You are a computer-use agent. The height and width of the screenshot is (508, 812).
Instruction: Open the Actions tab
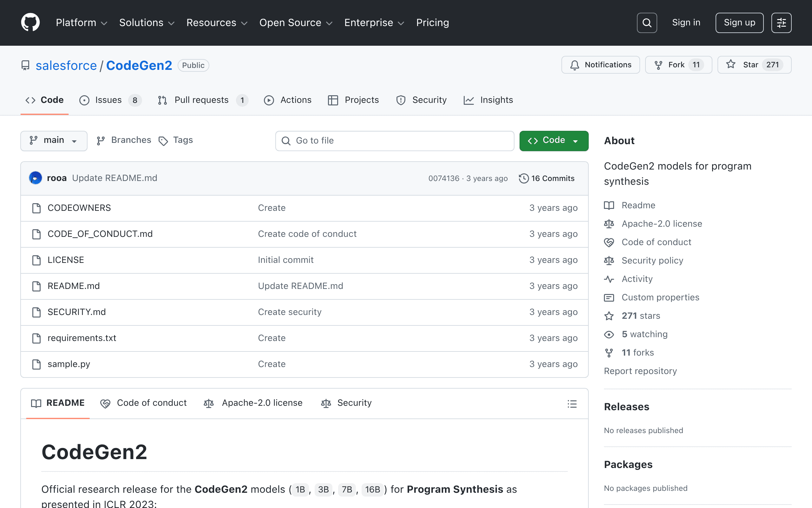click(x=288, y=100)
